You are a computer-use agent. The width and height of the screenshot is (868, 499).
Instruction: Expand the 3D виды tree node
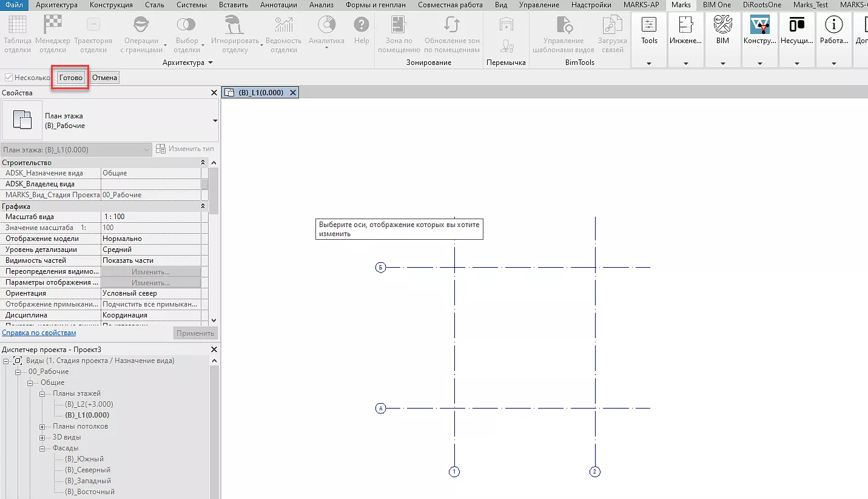(42, 437)
